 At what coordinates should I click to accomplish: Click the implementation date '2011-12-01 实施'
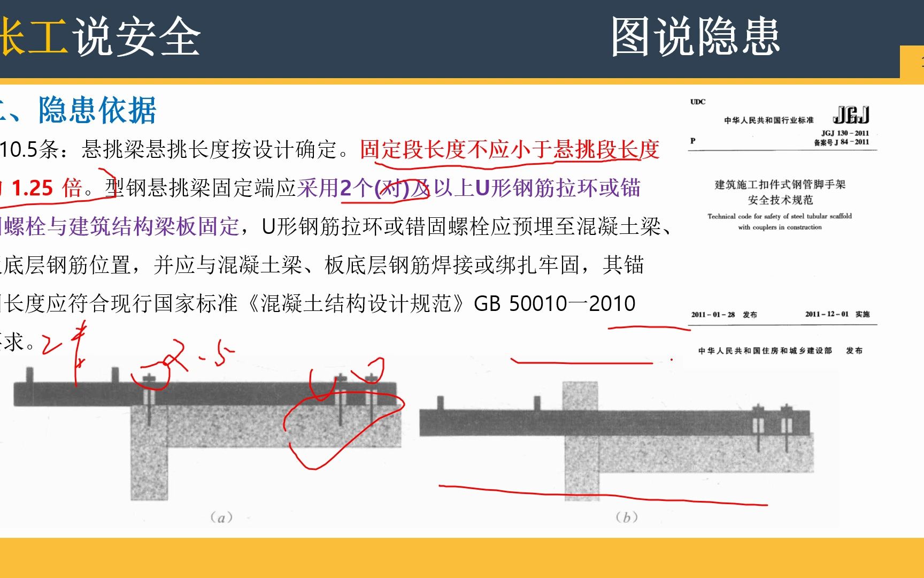tap(837, 314)
